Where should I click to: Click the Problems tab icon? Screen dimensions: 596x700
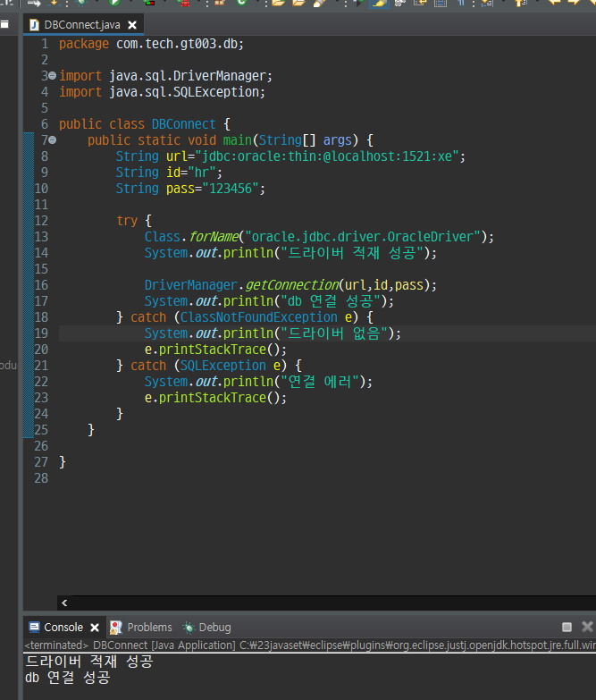coord(116,628)
